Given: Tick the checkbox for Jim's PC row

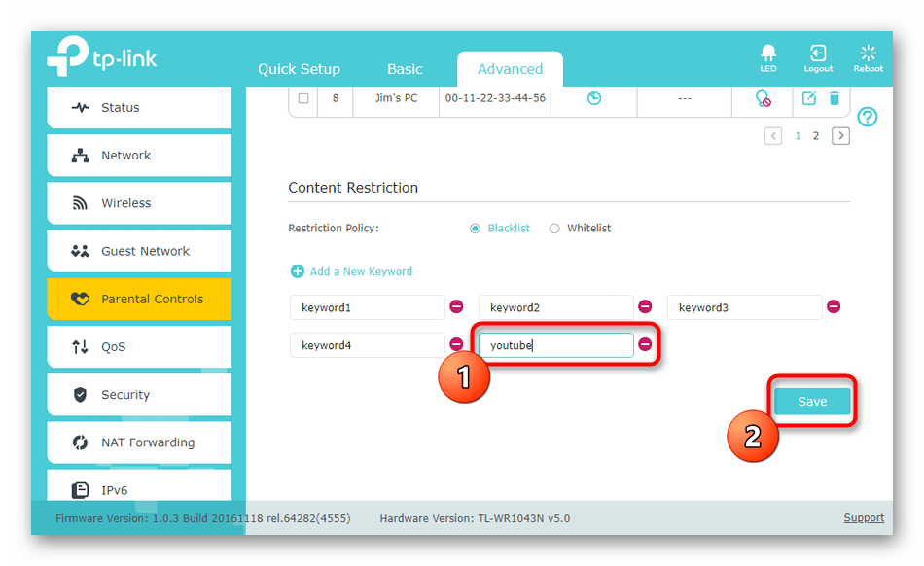Looking at the screenshot, I should pos(303,98).
